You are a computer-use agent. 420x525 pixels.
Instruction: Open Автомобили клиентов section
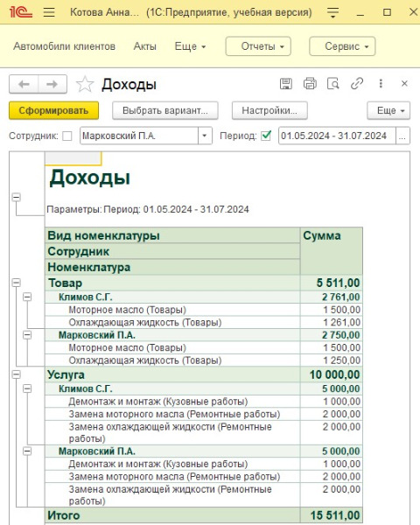64,46
